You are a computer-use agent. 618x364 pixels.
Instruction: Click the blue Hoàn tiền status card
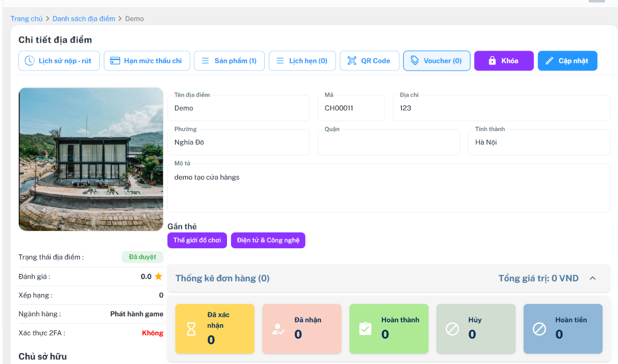pyautogui.click(x=562, y=329)
